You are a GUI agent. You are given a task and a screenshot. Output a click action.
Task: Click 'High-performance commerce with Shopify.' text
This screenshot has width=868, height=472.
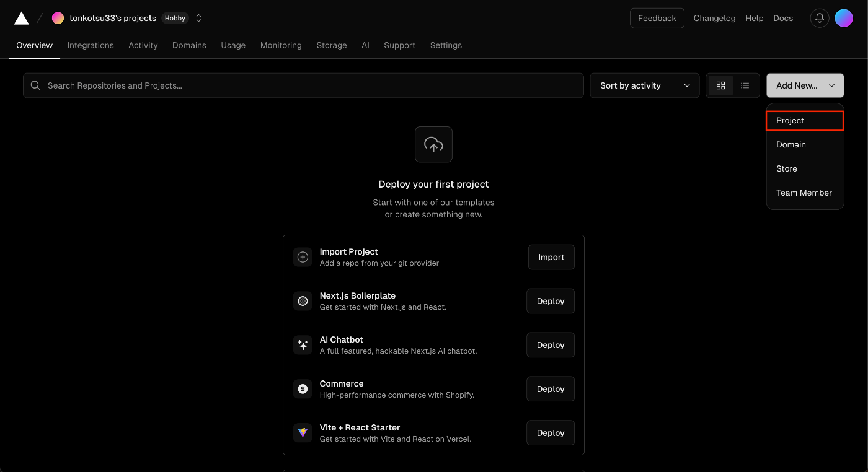[397, 395]
